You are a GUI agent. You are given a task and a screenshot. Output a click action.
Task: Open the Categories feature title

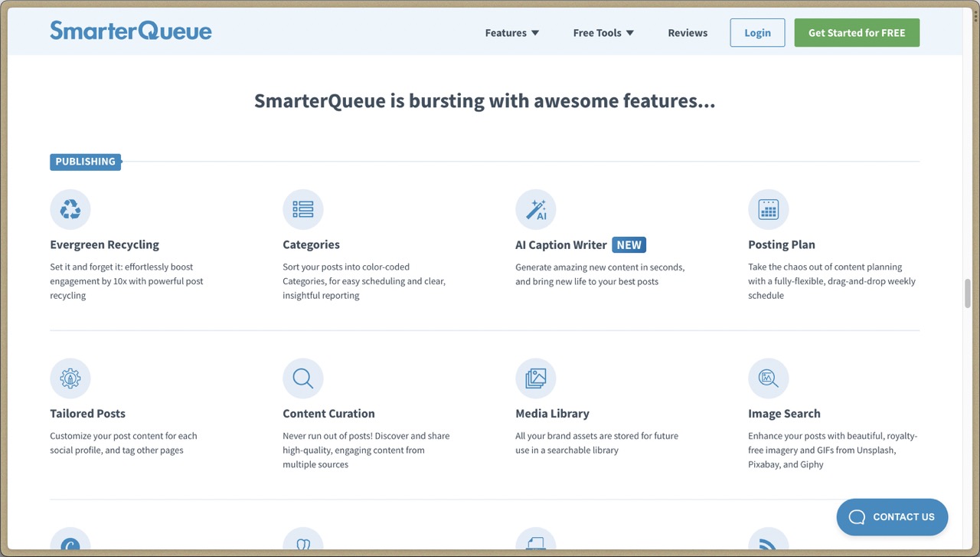(311, 244)
